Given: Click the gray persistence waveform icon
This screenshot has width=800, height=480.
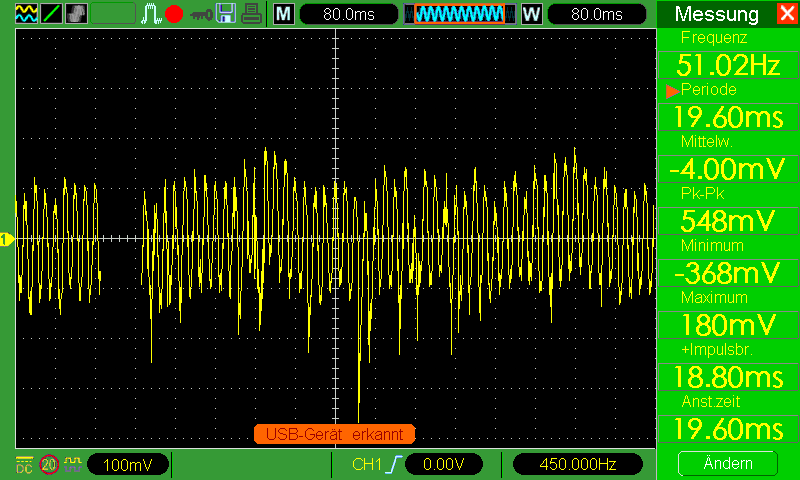Looking at the screenshot, I should [x=76, y=14].
